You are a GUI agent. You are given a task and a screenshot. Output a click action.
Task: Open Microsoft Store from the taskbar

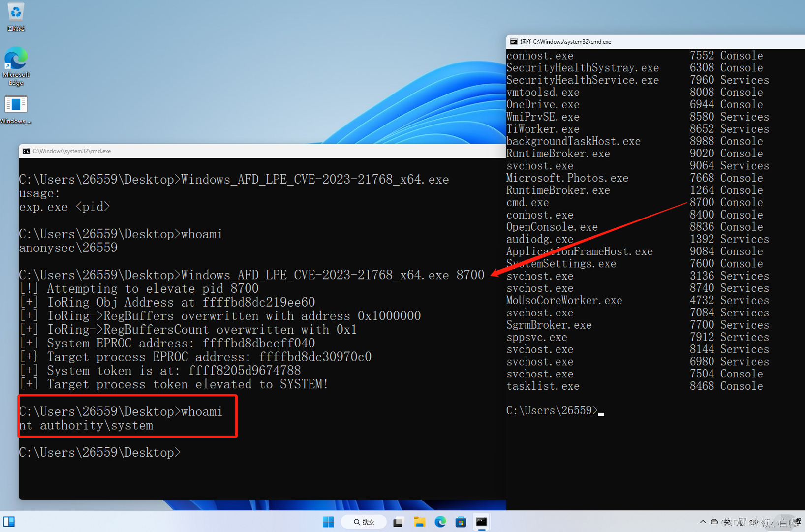(461, 522)
